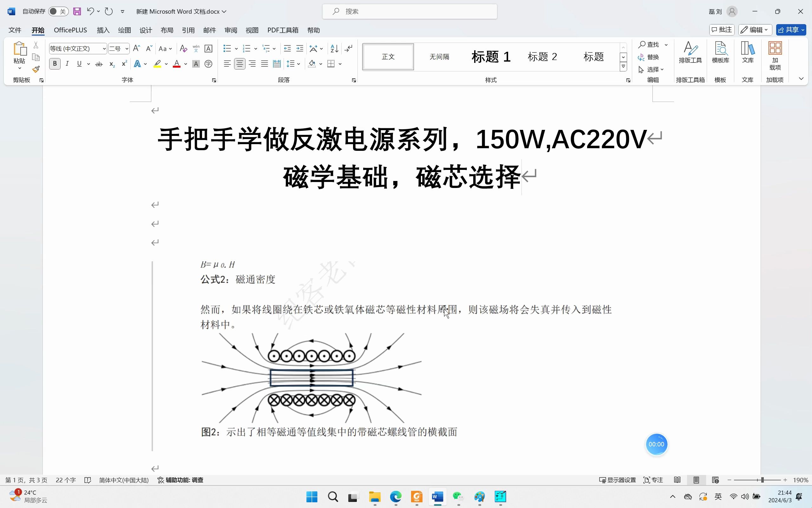Click the Share button
The width and height of the screenshot is (812, 508).
coord(791,30)
